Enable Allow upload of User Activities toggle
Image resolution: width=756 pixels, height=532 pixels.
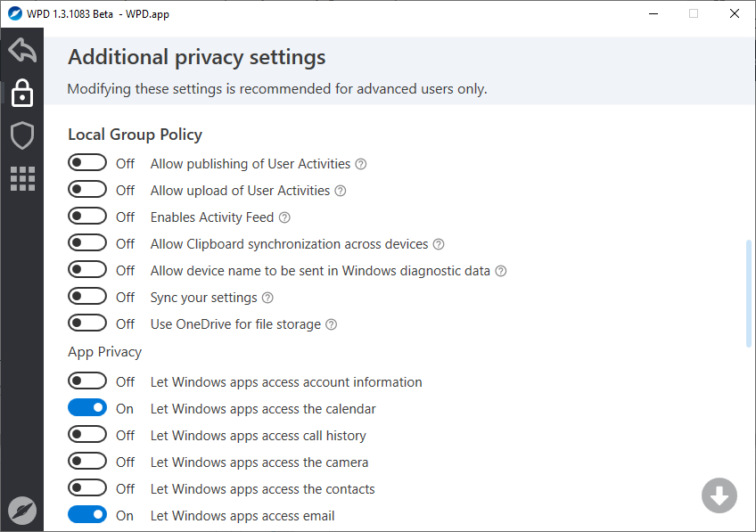coord(87,190)
